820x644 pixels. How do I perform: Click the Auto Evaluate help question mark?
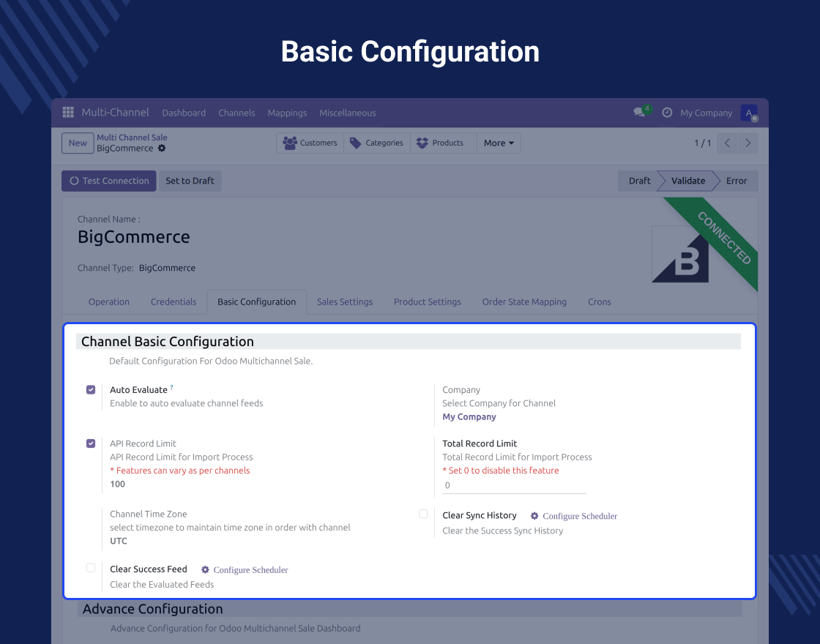point(171,387)
